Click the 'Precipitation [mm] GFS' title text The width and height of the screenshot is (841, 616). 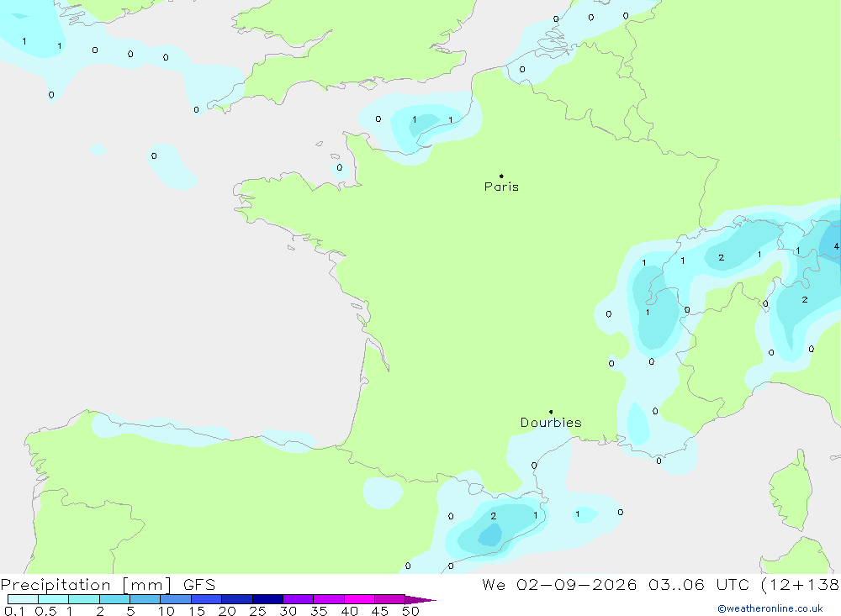click(x=108, y=585)
